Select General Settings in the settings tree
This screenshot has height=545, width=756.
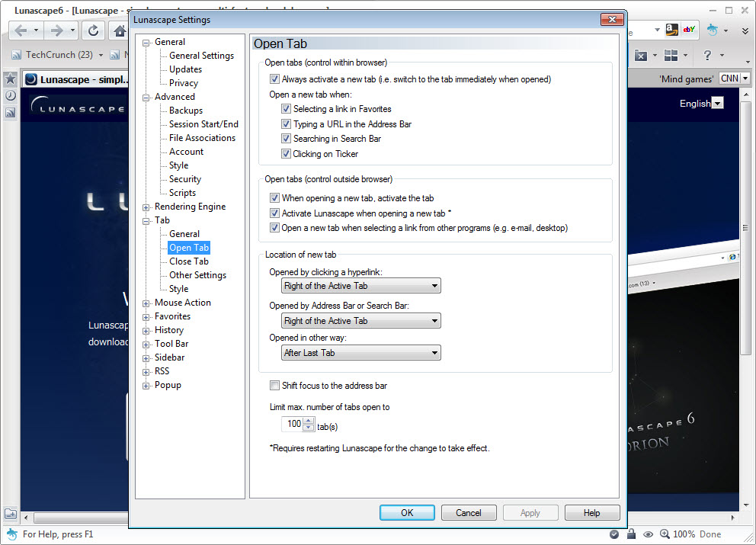pos(201,56)
